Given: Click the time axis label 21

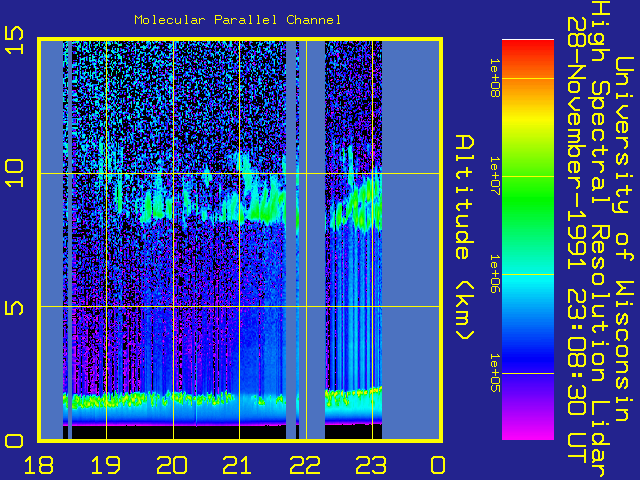Looking at the screenshot, I should (x=238, y=465).
